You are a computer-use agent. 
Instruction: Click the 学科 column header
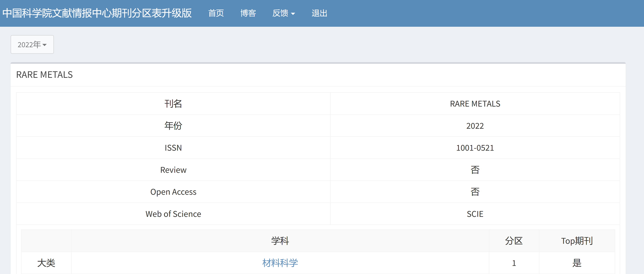(x=280, y=241)
